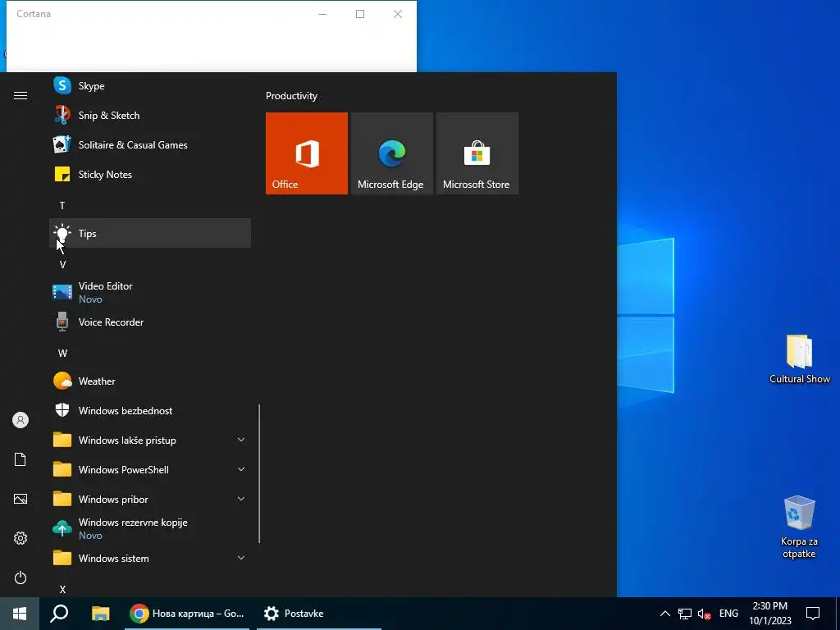The height and width of the screenshot is (630, 840).
Task: Jump to letter V section
Action: pyautogui.click(x=62, y=264)
